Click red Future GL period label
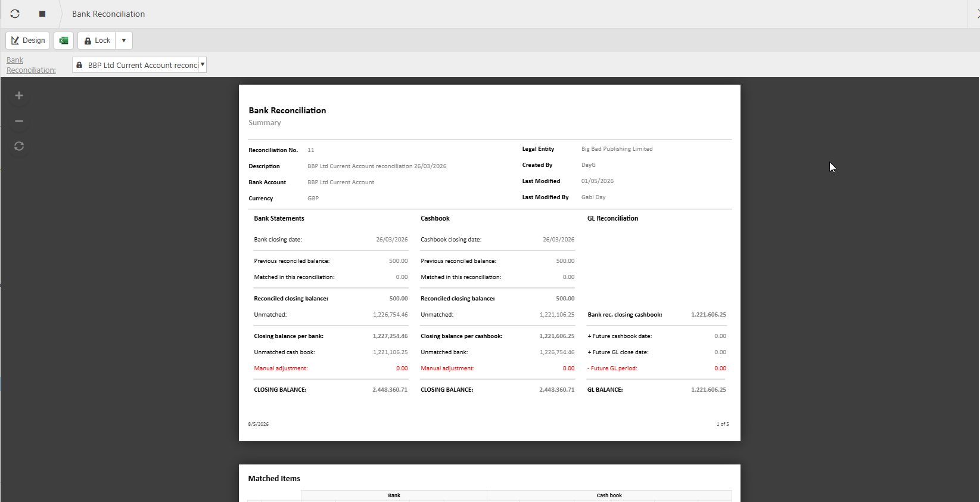 click(612, 368)
